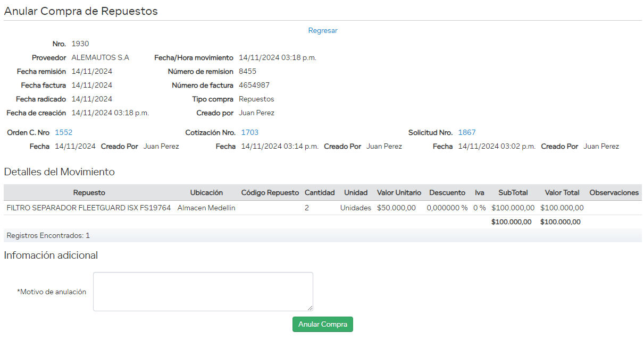Click the Cantidad column header

pyautogui.click(x=319, y=192)
